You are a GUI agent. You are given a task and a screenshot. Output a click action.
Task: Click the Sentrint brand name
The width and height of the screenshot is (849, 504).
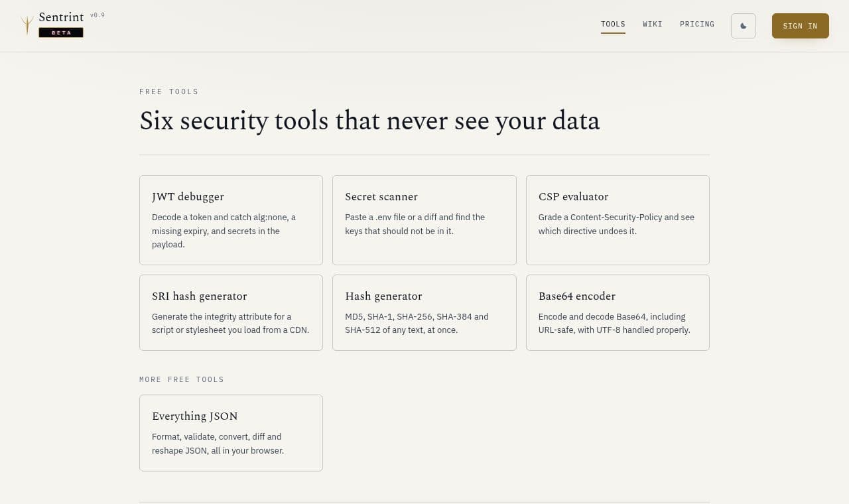coord(61,17)
